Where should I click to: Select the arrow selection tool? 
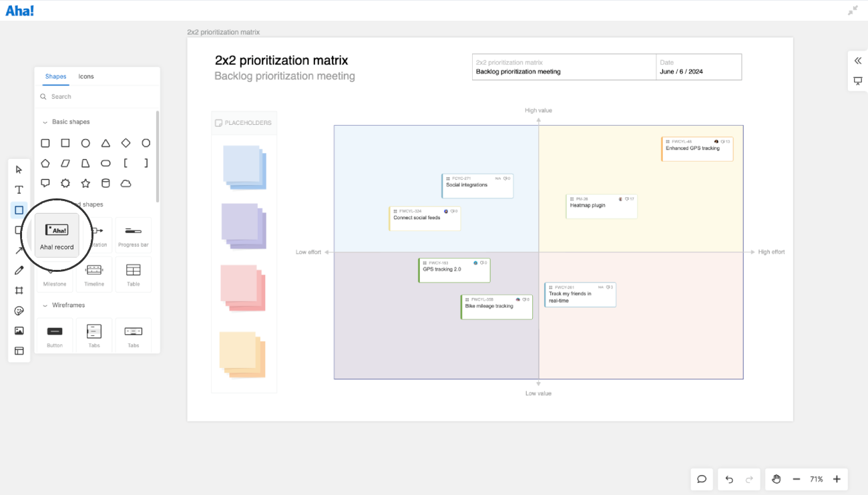19,170
